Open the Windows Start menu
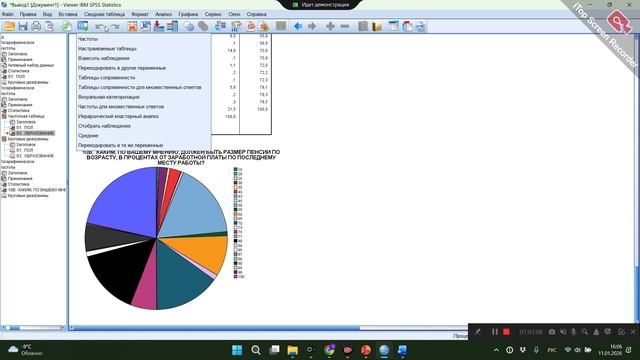The image size is (640, 360). pyautogui.click(x=237, y=350)
